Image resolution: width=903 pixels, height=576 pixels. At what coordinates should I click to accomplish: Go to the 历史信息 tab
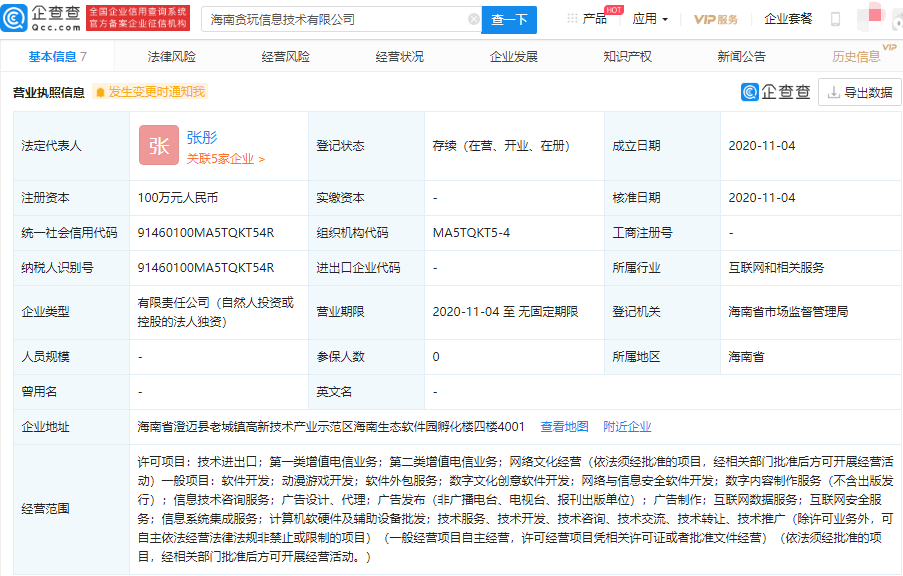pos(856,57)
